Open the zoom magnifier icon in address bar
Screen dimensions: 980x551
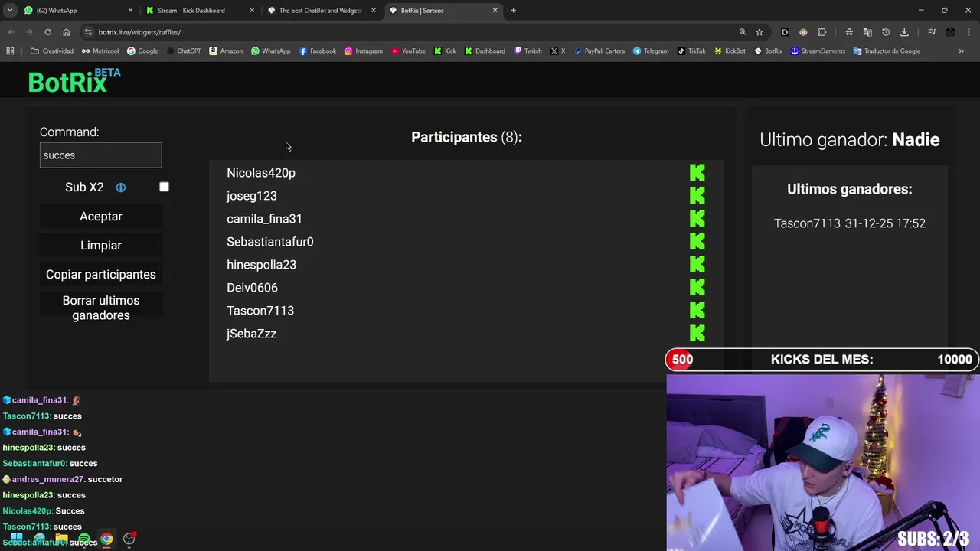coord(743,32)
